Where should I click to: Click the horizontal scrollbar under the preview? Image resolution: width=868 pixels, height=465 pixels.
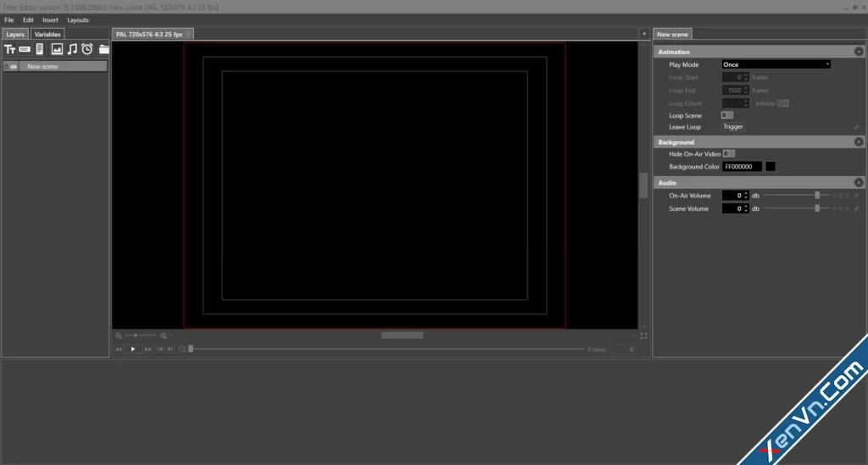(x=402, y=335)
